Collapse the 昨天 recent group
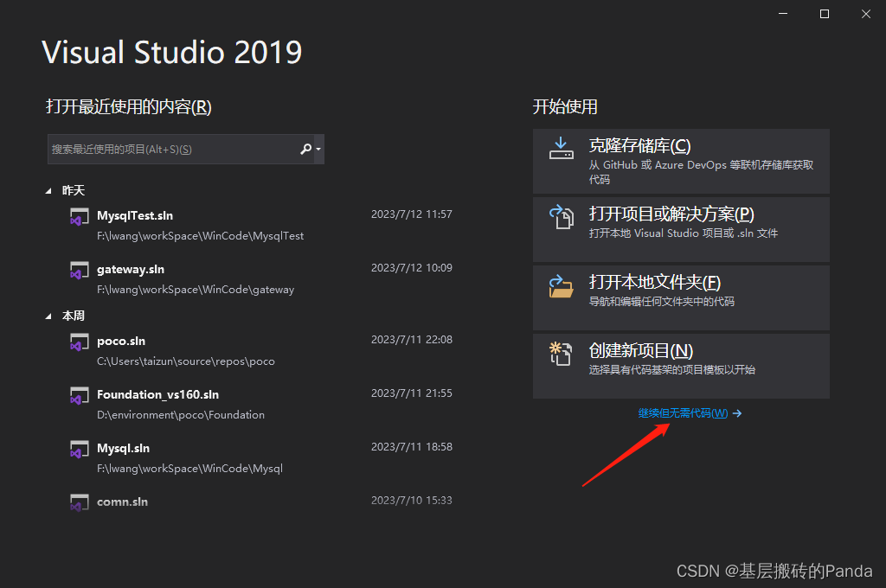 (x=48, y=189)
